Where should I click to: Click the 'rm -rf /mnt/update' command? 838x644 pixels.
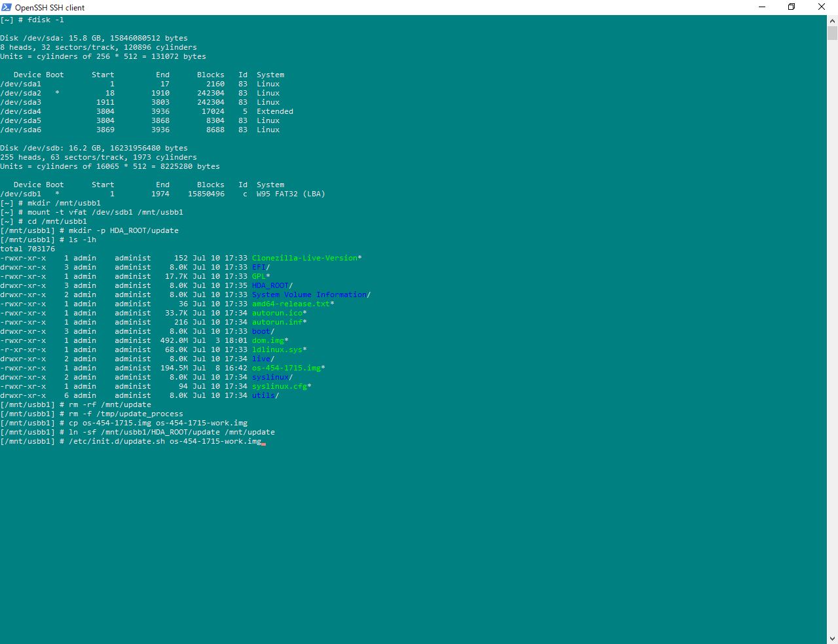(x=110, y=404)
